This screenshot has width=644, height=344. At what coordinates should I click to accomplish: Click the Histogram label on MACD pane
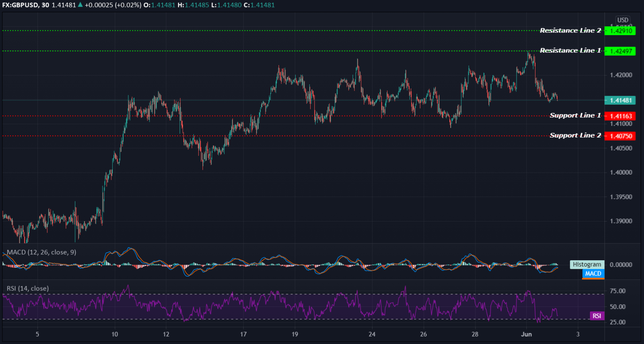pos(587,265)
